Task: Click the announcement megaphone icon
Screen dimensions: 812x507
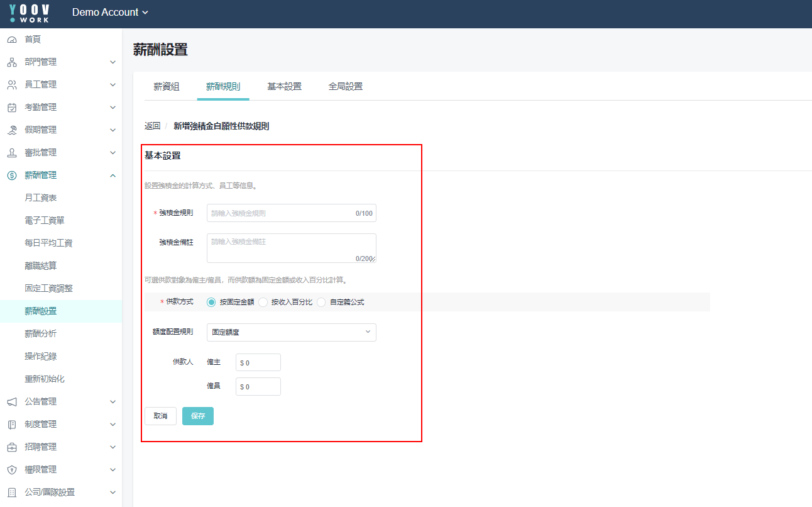Action: point(11,402)
